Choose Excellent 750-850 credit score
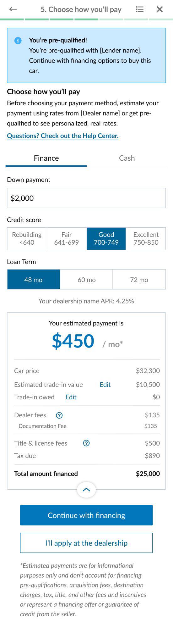The image size is (173, 644). point(146,239)
